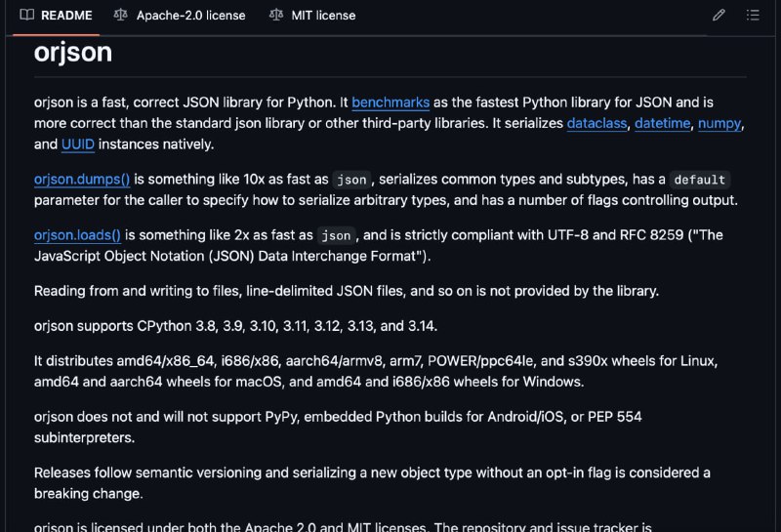Click the orjson heading
This screenshot has width=781, height=532.
pos(73,53)
